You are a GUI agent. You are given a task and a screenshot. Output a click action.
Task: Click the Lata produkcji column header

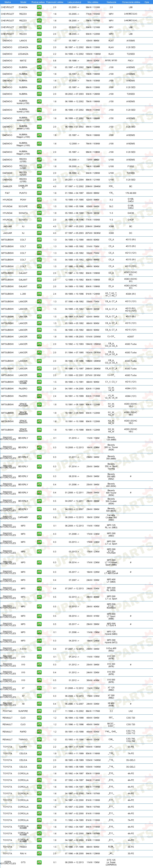tap(74, 2)
